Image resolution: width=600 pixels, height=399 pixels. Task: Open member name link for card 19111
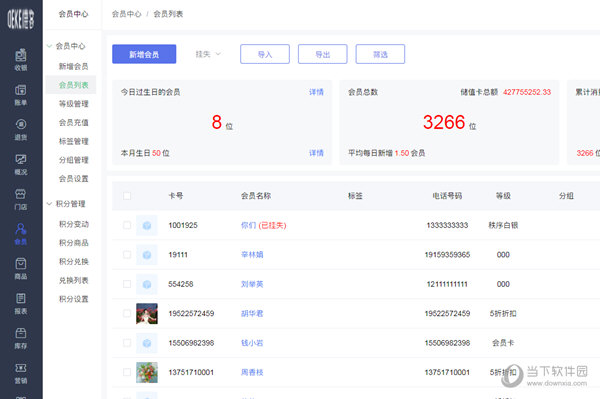click(252, 255)
